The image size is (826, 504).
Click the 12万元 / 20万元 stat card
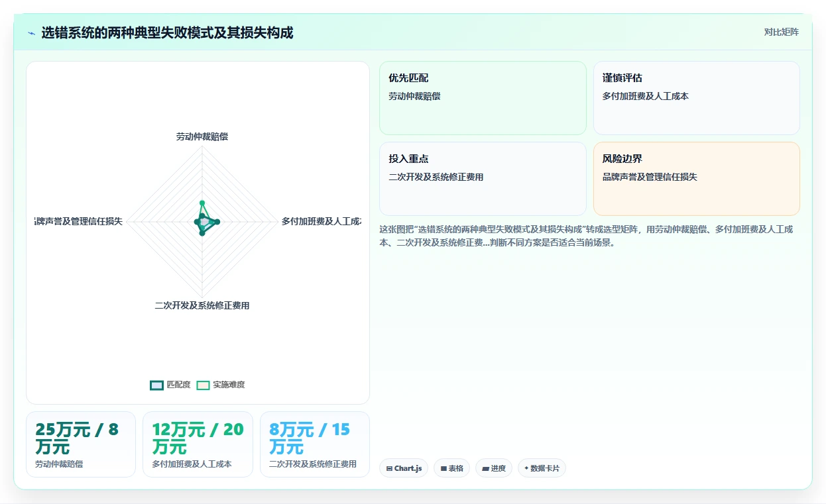[x=198, y=444]
